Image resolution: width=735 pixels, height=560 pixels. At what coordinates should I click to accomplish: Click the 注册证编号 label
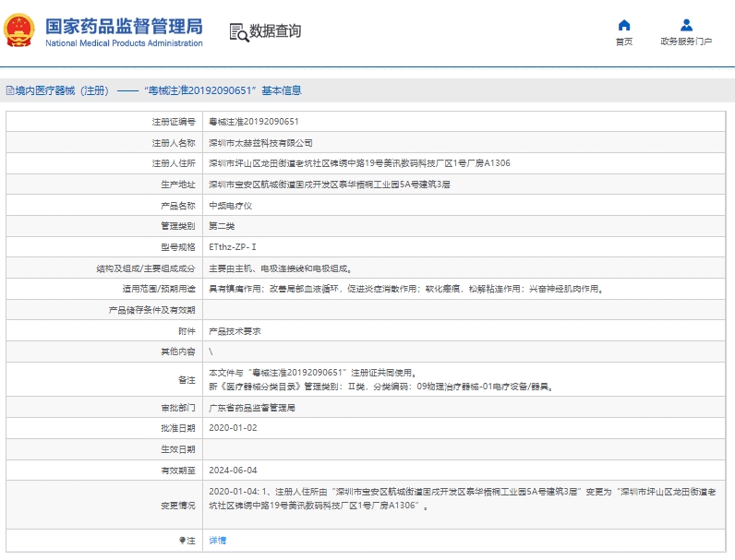174,122
